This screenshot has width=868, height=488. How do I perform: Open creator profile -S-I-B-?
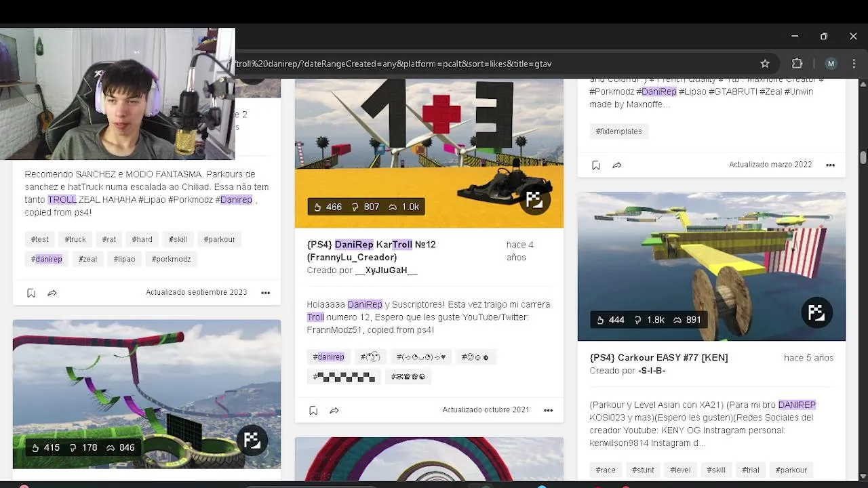tap(652, 371)
